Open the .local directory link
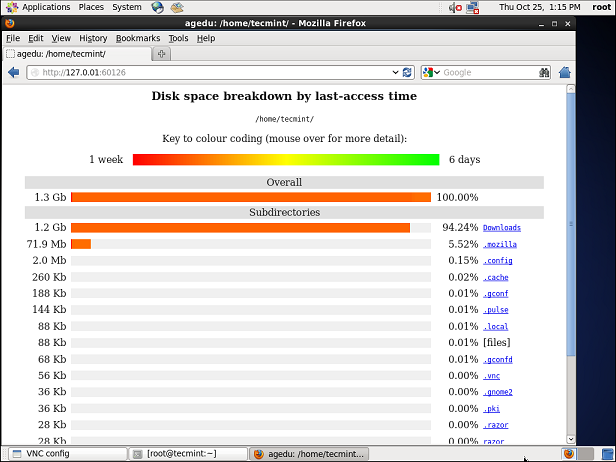 coord(495,326)
